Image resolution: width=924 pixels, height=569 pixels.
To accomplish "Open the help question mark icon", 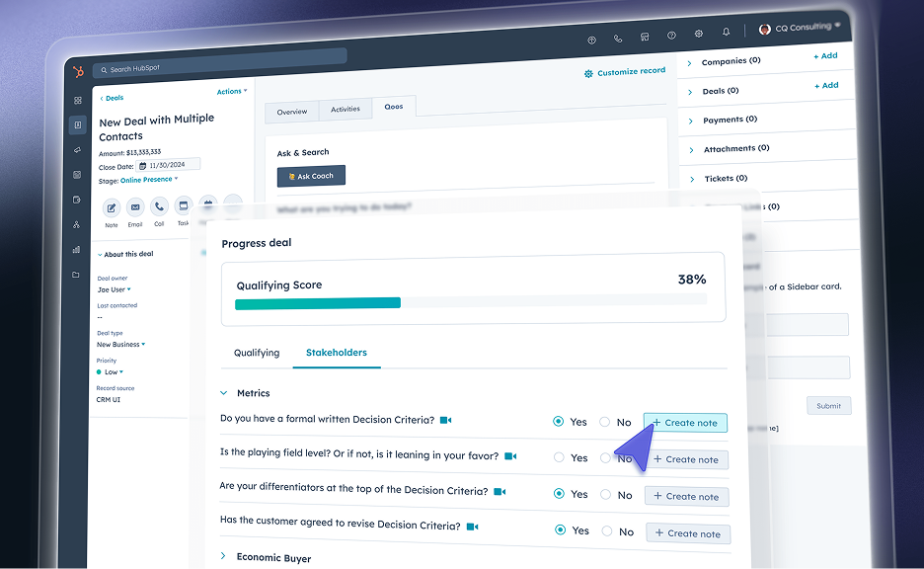I will click(671, 36).
